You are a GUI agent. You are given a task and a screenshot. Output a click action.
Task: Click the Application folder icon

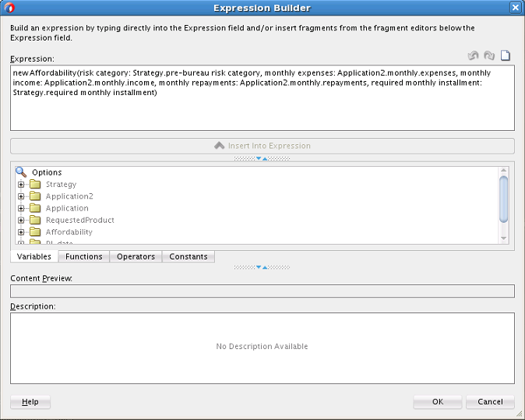pos(35,208)
